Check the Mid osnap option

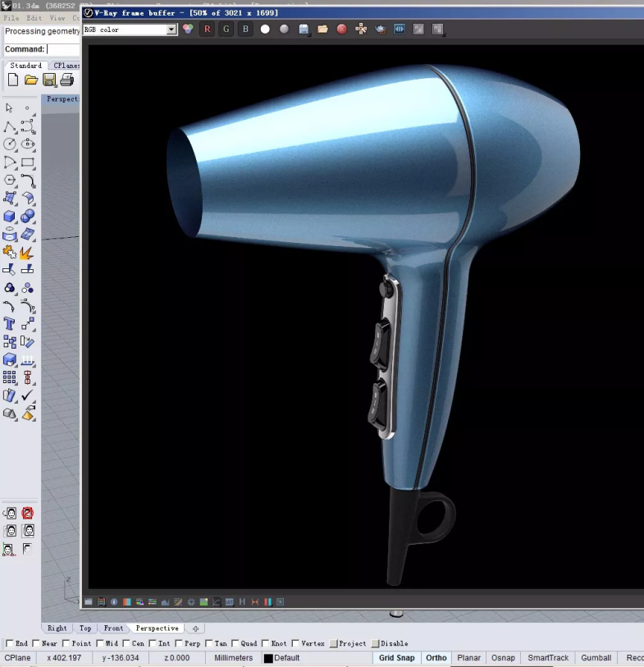click(x=100, y=643)
